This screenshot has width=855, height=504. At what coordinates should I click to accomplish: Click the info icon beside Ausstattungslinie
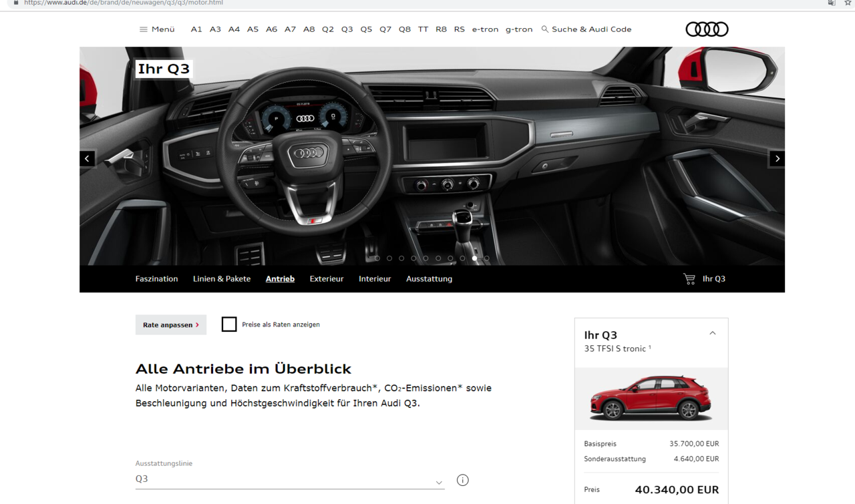(x=462, y=480)
